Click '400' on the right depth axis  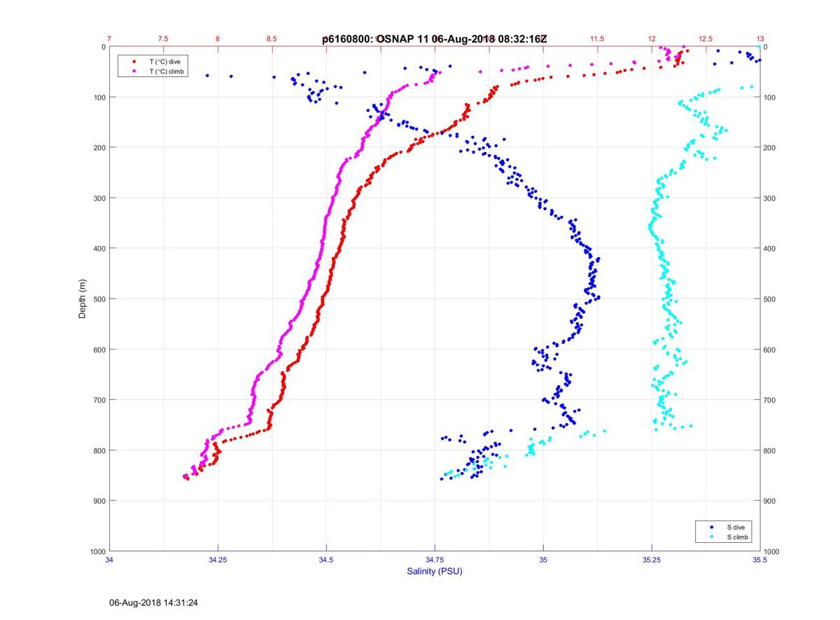(770, 249)
